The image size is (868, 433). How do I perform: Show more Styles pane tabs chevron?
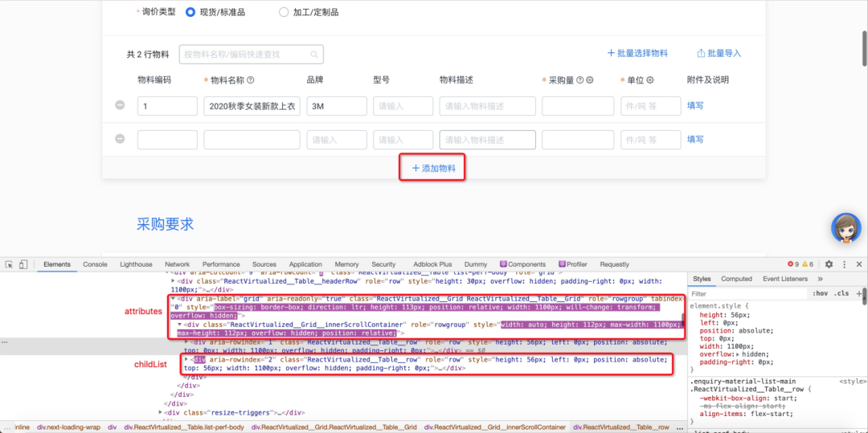pos(820,279)
